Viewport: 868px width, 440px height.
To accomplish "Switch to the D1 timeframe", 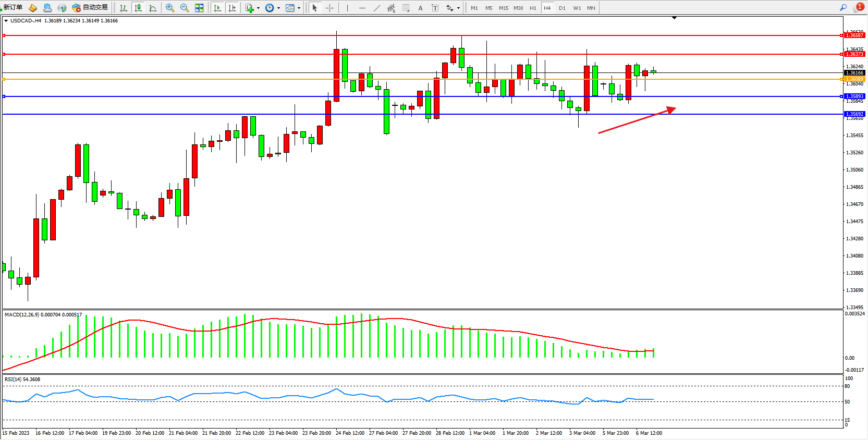I will [x=562, y=8].
